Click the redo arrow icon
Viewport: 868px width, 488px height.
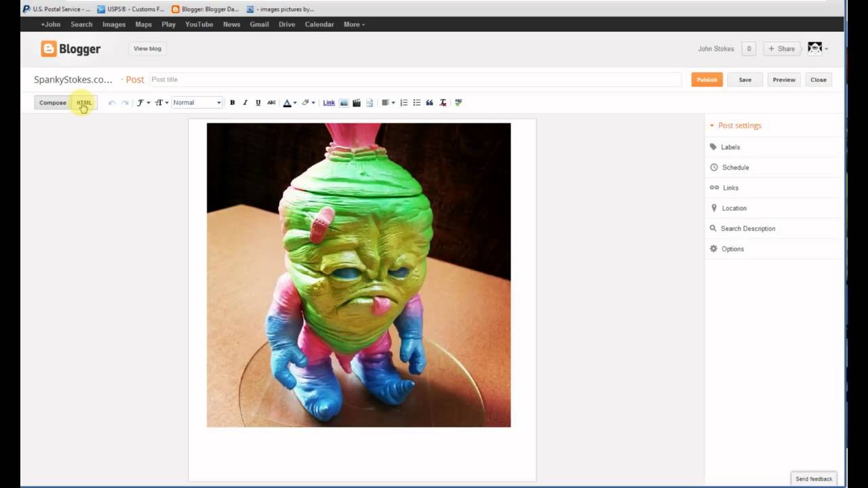[125, 103]
